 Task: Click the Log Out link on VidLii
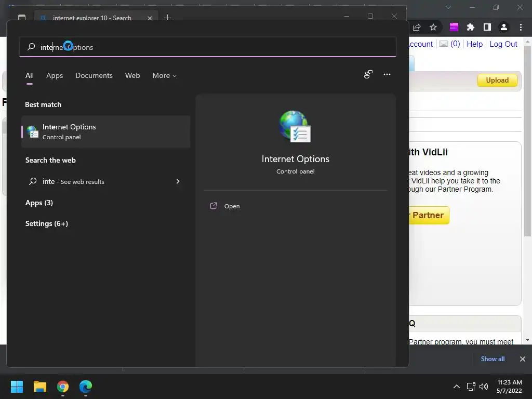503,44
